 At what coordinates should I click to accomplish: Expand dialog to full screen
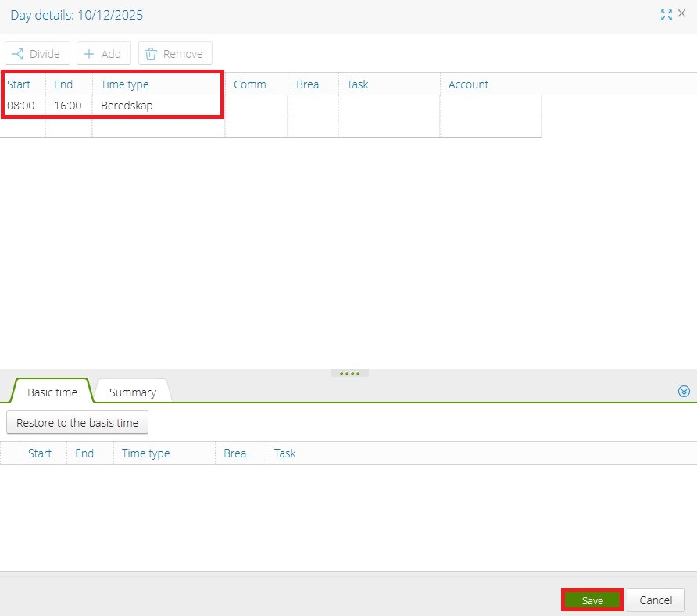(x=666, y=15)
